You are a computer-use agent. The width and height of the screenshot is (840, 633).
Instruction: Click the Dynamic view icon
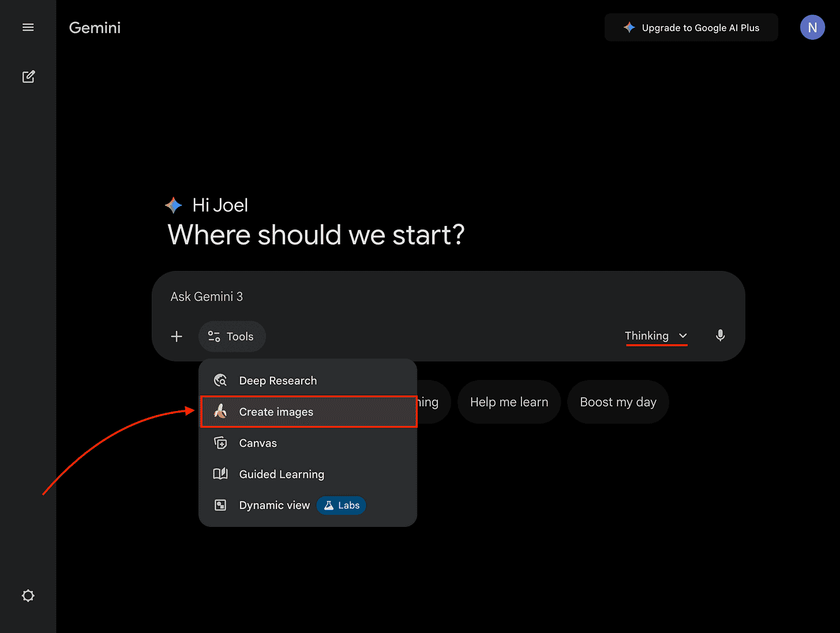(220, 505)
